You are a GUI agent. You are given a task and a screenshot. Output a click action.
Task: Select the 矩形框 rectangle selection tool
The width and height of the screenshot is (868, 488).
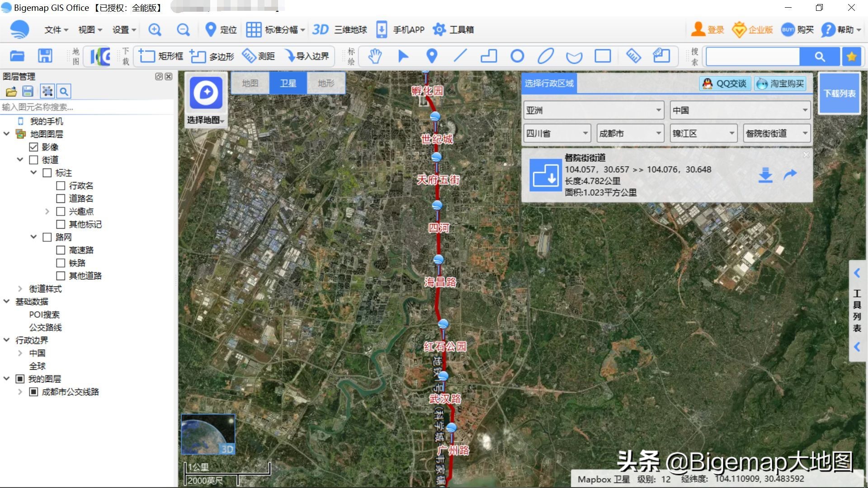[160, 56]
